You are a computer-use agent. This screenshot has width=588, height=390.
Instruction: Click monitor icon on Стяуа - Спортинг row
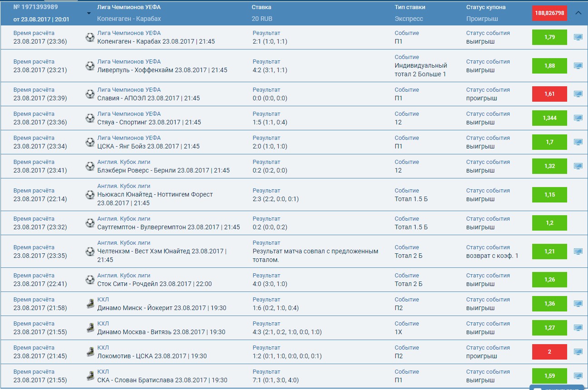pos(578,118)
